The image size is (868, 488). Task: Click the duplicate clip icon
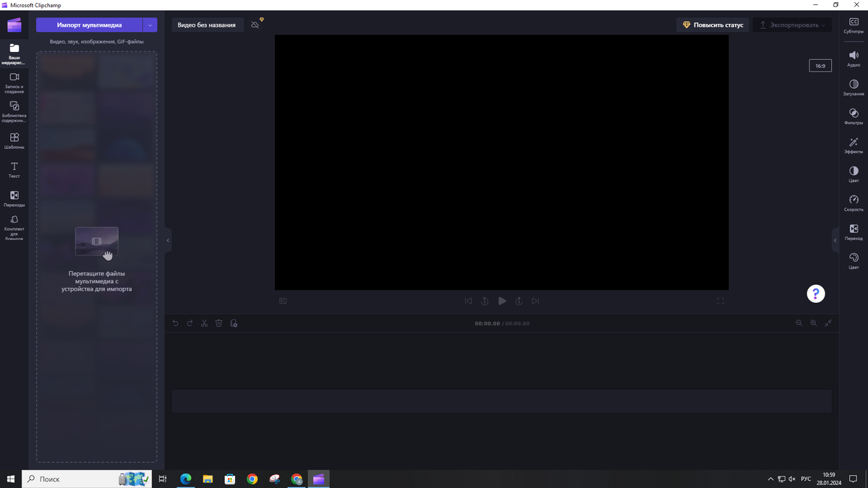click(x=234, y=323)
